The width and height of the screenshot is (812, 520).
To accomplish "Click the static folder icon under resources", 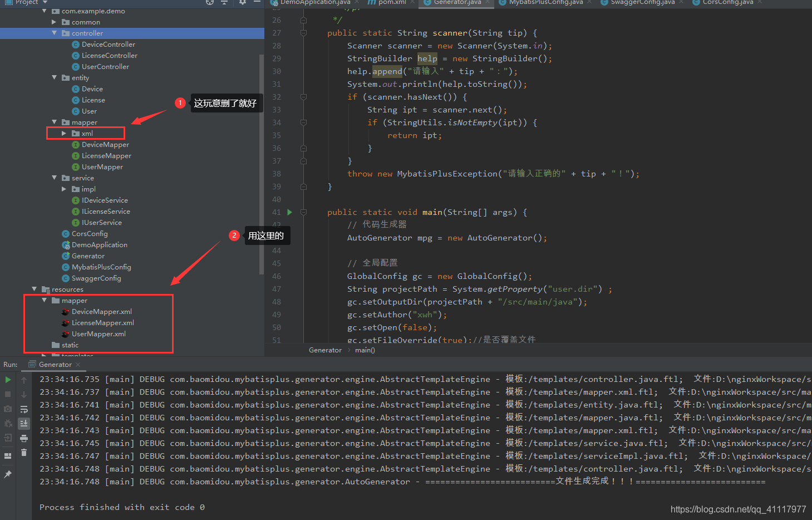I will (56, 345).
